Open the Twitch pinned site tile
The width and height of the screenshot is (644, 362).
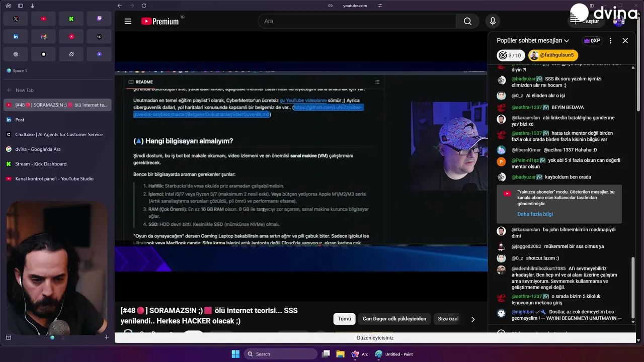click(x=99, y=19)
